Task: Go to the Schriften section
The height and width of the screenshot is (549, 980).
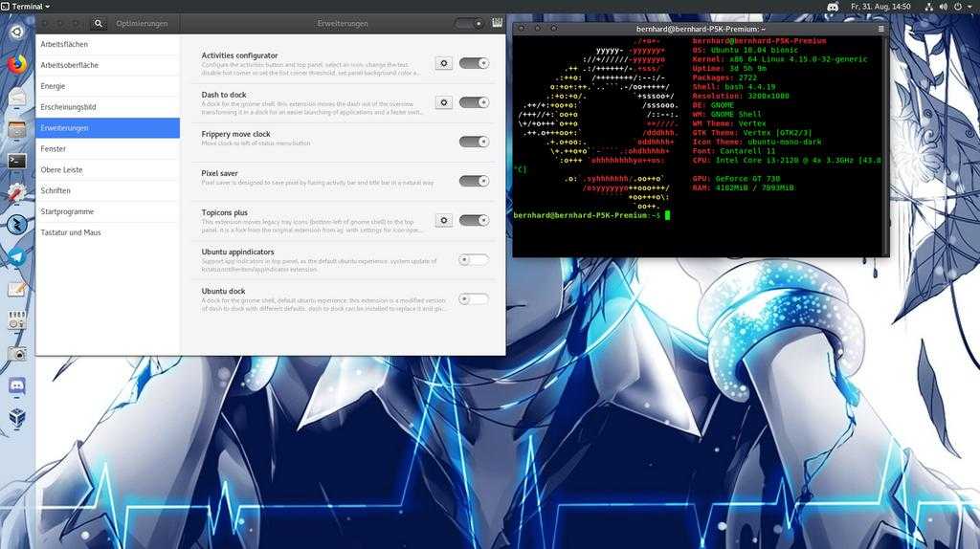Action: tap(56, 190)
